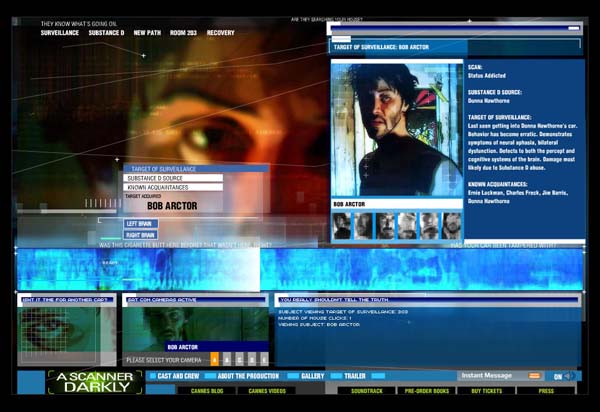This screenshot has height=412, width=600.
Task: Select the third face thumbnail under portrait
Action: (385, 226)
